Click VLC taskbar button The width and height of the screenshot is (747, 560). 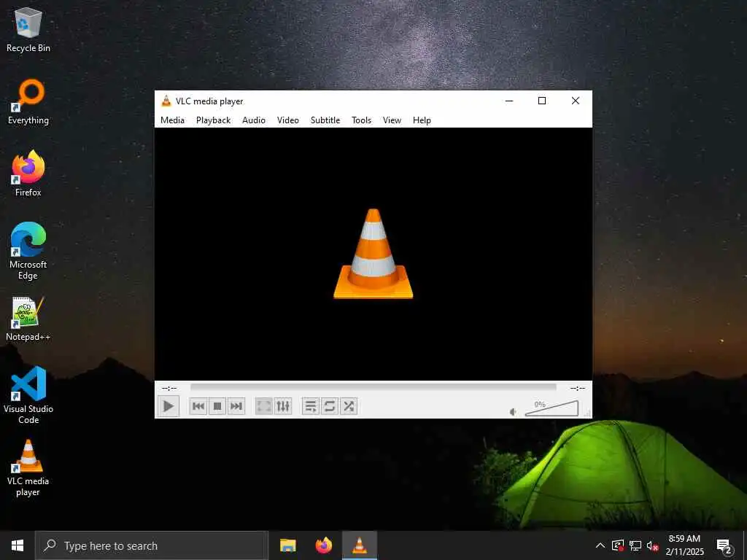[360, 545]
